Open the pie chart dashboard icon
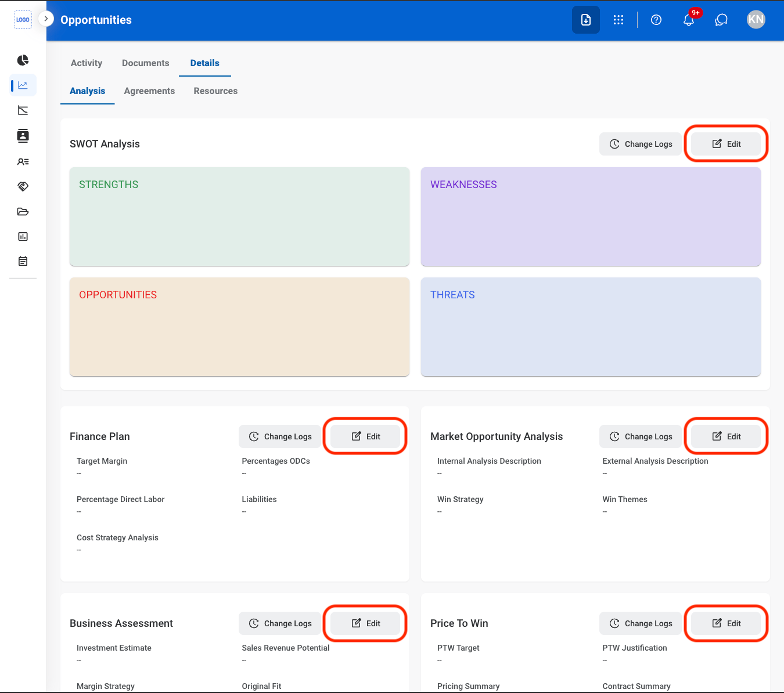The height and width of the screenshot is (693, 784). point(23,60)
